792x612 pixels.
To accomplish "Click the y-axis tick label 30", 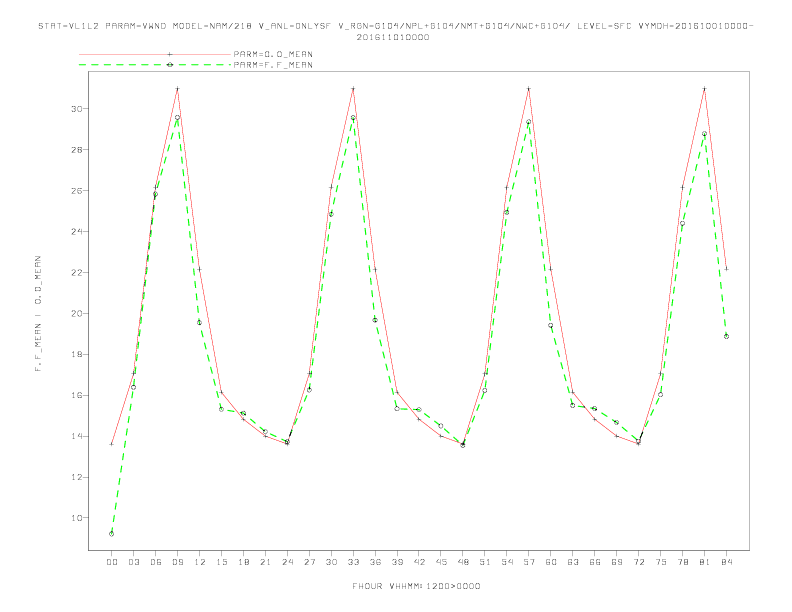I will pyautogui.click(x=76, y=109).
